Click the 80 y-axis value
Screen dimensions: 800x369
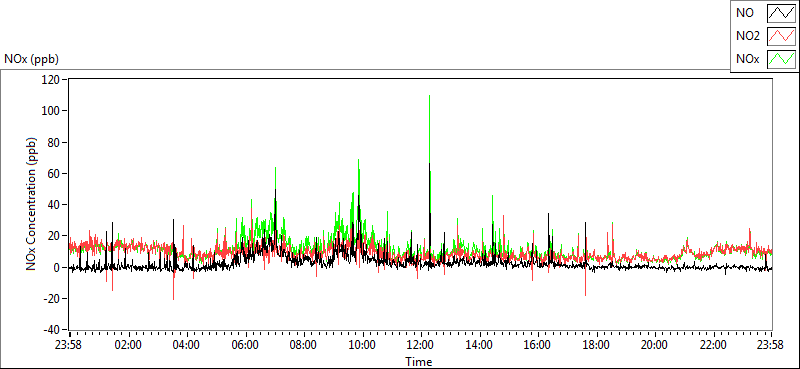(55, 142)
